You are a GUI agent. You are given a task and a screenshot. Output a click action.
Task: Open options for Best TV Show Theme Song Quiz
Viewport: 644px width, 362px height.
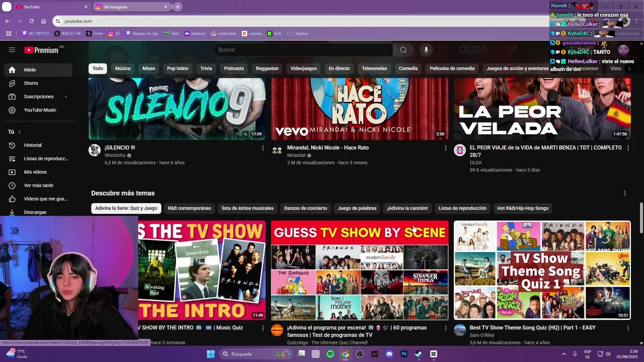click(628, 328)
